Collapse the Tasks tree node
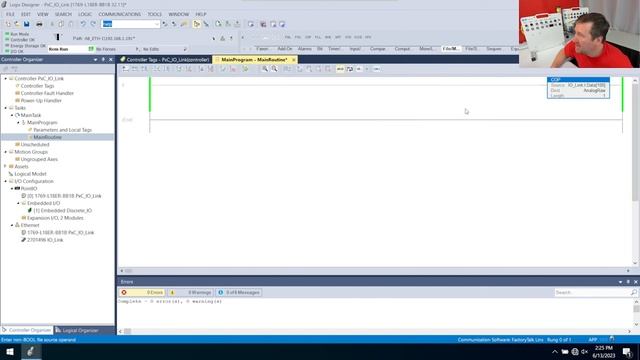The image size is (640, 360). click(6, 108)
